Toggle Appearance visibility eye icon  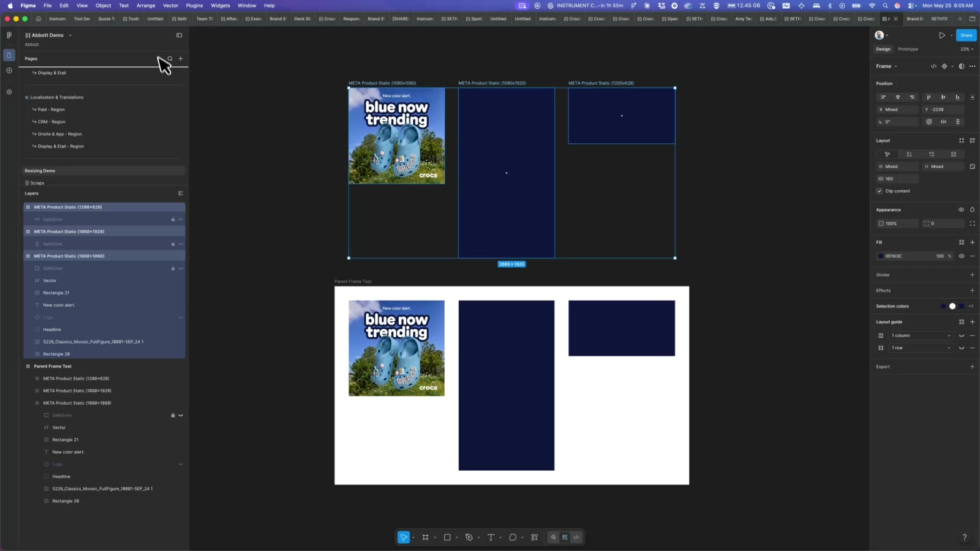pyautogui.click(x=961, y=210)
